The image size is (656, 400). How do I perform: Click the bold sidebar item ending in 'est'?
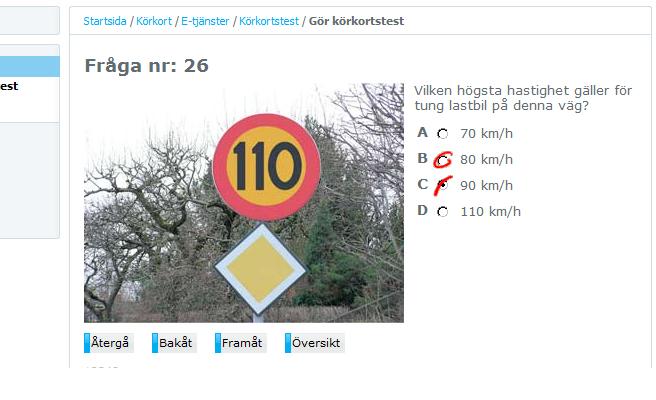[9, 86]
